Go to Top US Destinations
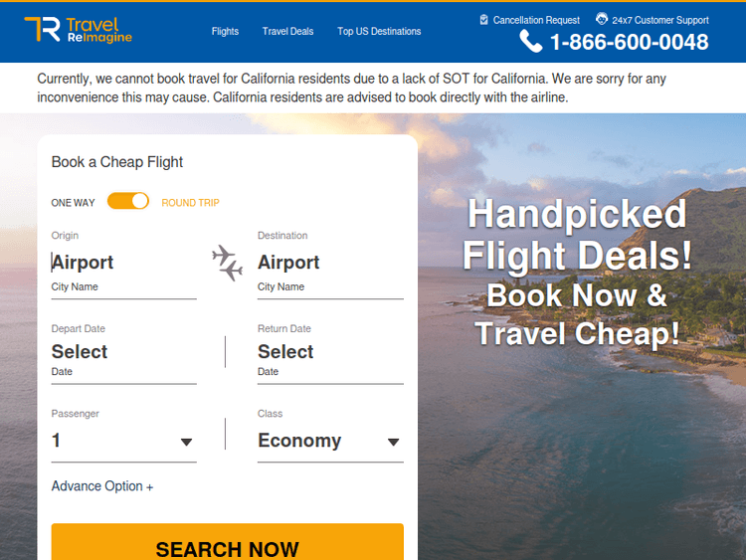The image size is (746, 560). [x=379, y=32]
